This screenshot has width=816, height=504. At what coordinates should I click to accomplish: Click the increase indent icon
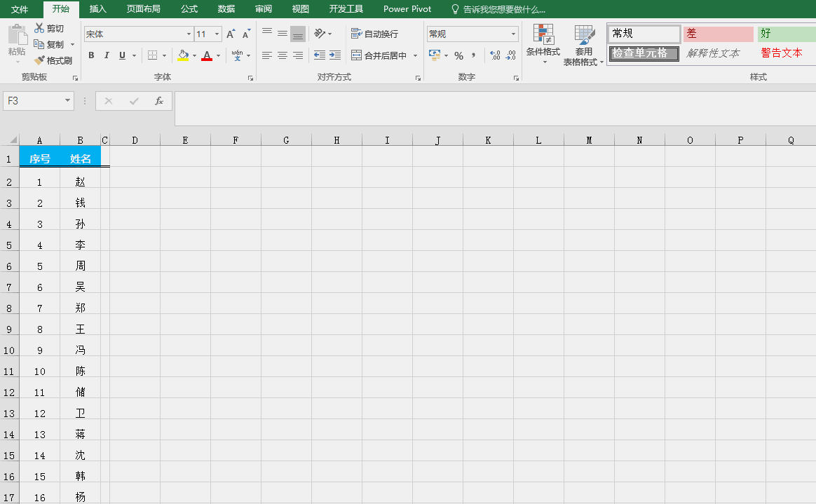[x=335, y=55]
